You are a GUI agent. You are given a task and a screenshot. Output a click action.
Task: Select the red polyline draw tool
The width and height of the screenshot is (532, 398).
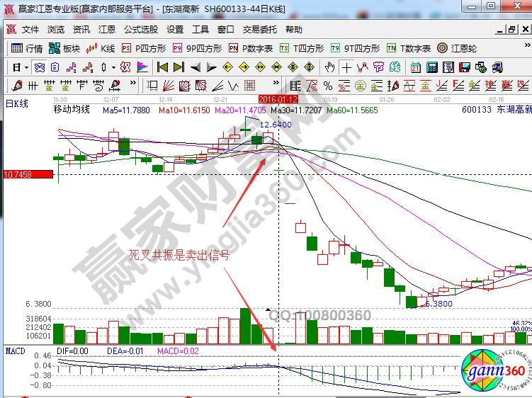[363, 67]
